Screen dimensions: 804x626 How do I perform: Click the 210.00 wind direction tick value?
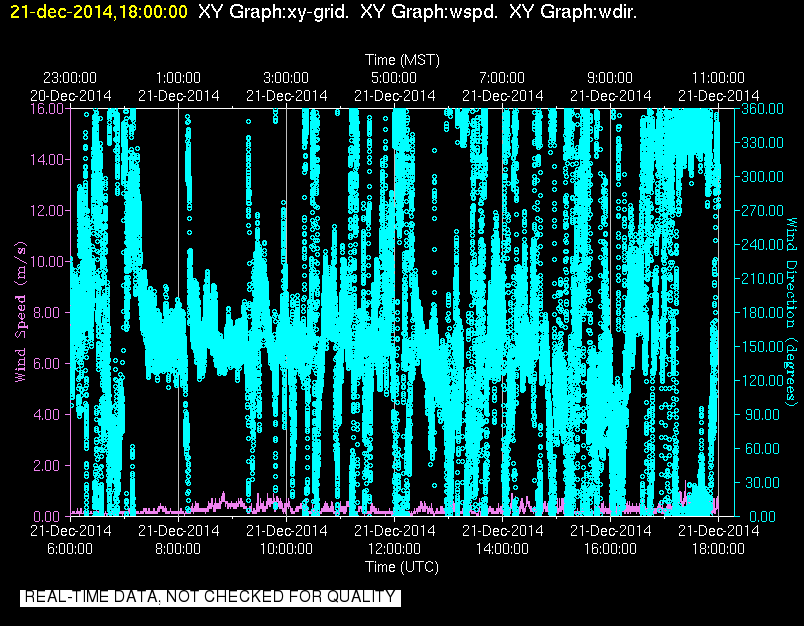[x=762, y=278]
